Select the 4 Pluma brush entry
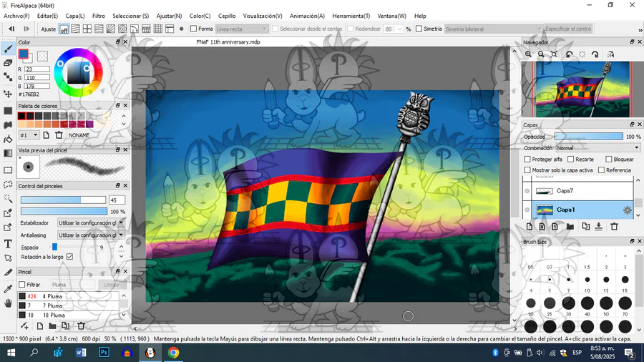644x362 pixels. pyautogui.click(x=68, y=296)
